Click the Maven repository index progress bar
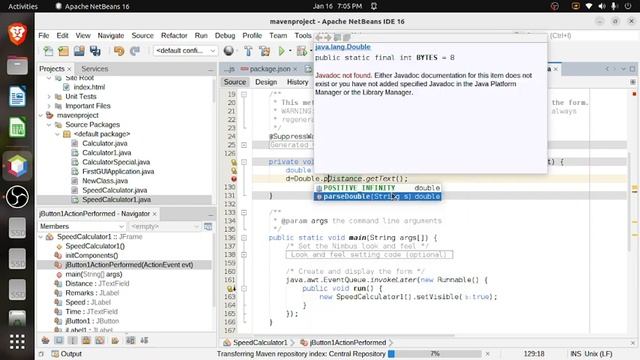This screenshot has height=360, width=640. click(434, 354)
